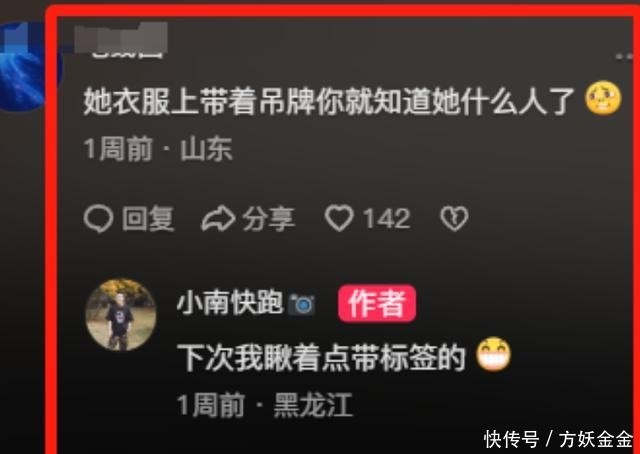
Task: Dislike the comment with the broken heart icon
Action: 454,219
